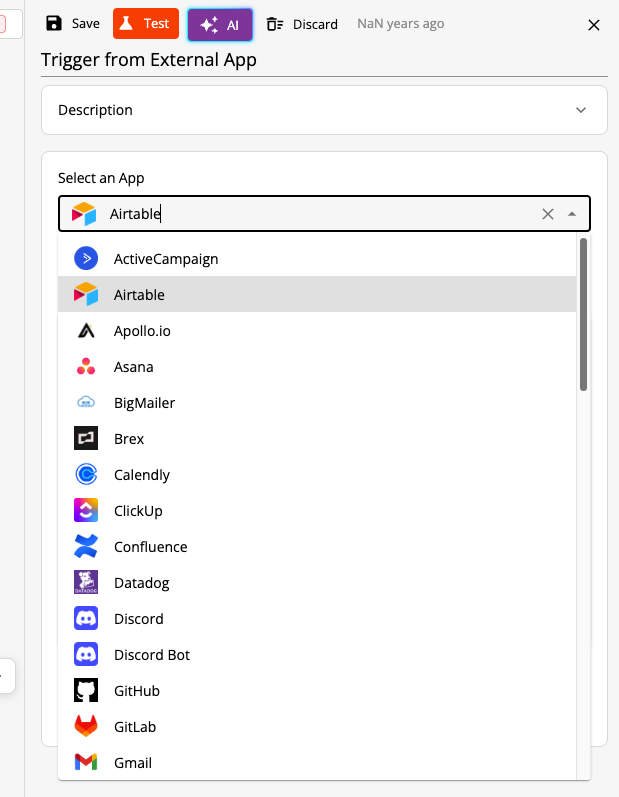Click the Select an App input field
This screenshot has height=797, width=619.
(x=324, y=213)
